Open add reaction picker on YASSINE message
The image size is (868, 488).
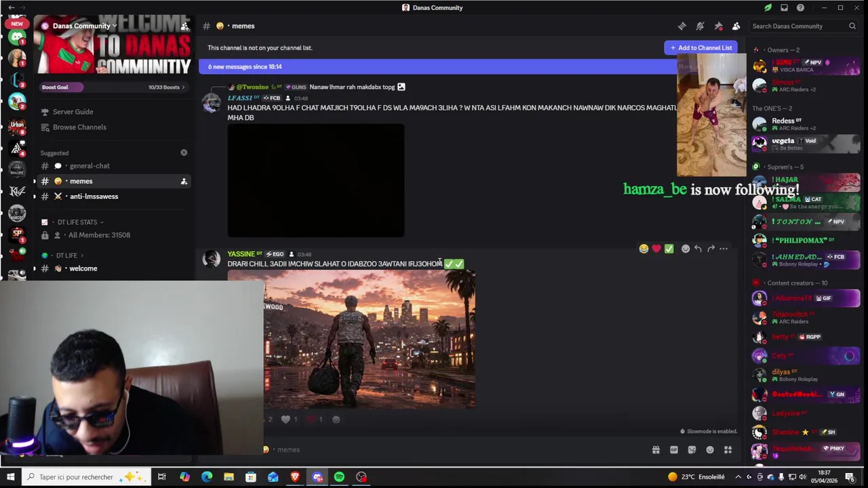pos(686,249)
